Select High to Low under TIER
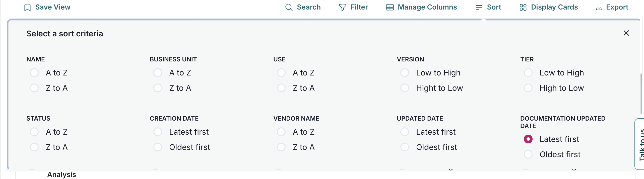This screenshot has height=179, width=644. (x=528, y=88)
